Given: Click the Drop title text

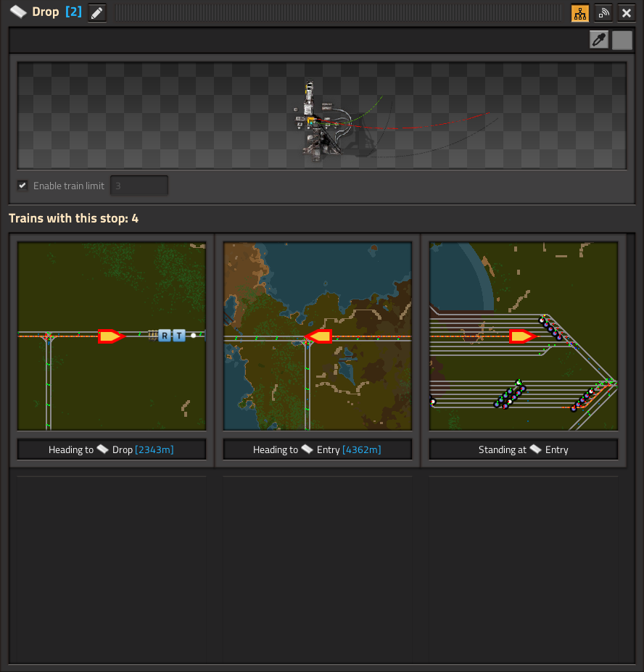Looking at the screenshot, I should tap(46, 12).
